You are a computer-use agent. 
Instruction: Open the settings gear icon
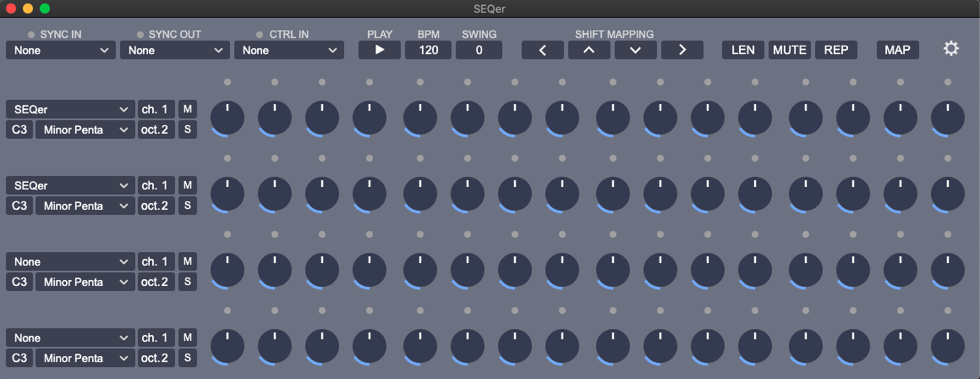950,49
